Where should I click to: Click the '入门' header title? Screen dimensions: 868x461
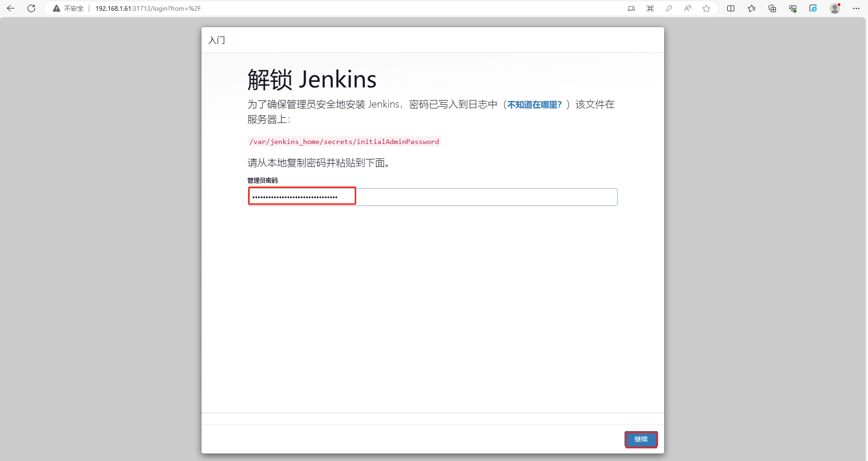point(216,40)
